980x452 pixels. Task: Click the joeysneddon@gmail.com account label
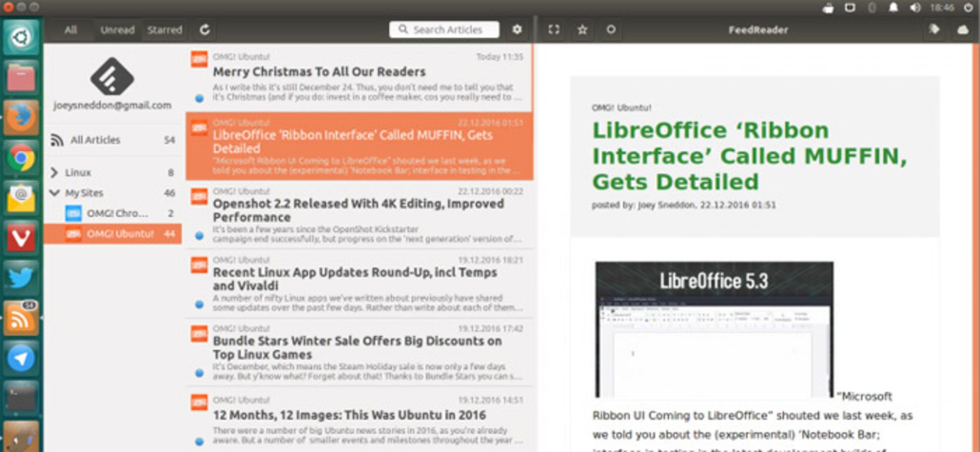click(112, 105)
